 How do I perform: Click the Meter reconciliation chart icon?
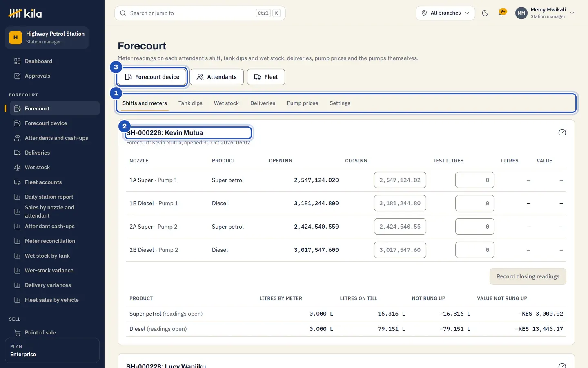(17, 241)
